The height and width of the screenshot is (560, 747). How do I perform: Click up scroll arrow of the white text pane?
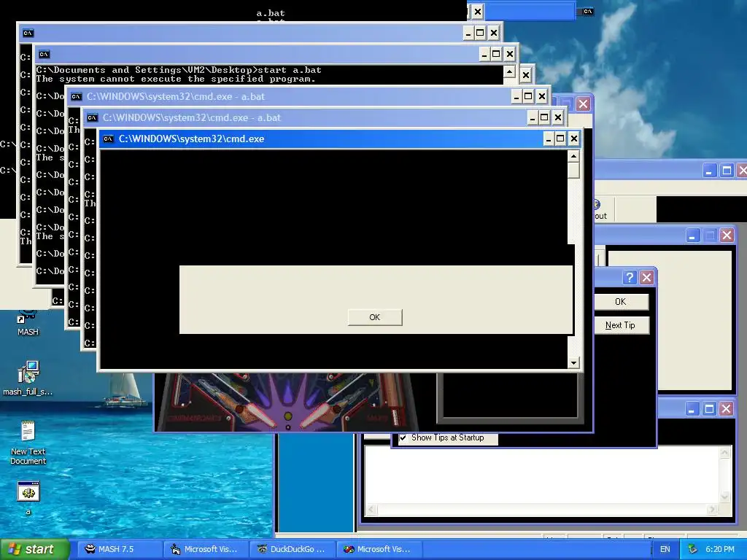[725, 452]
